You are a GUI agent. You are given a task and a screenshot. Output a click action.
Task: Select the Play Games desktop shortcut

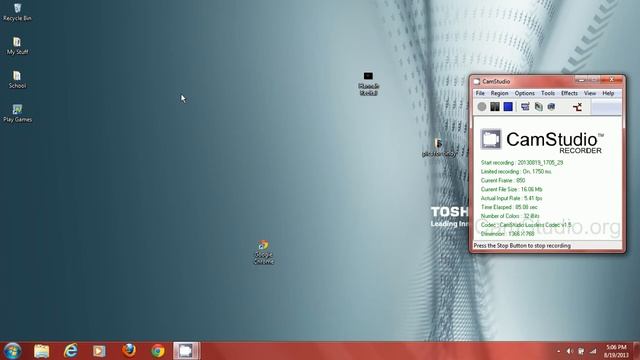[17, 113]
